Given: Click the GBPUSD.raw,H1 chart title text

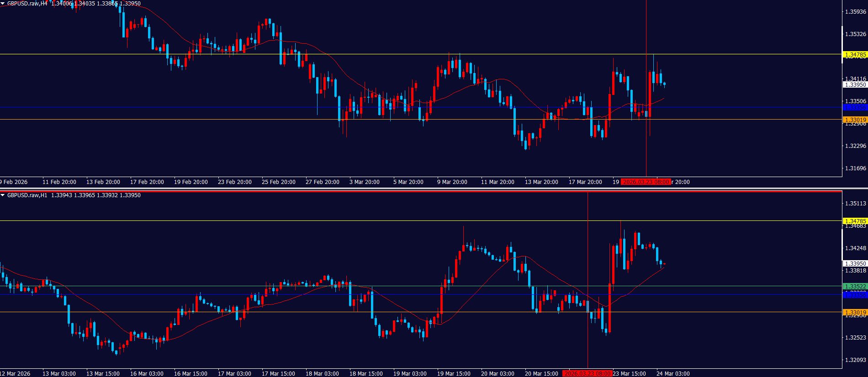Looking at the screenshot, I should 27,195.
